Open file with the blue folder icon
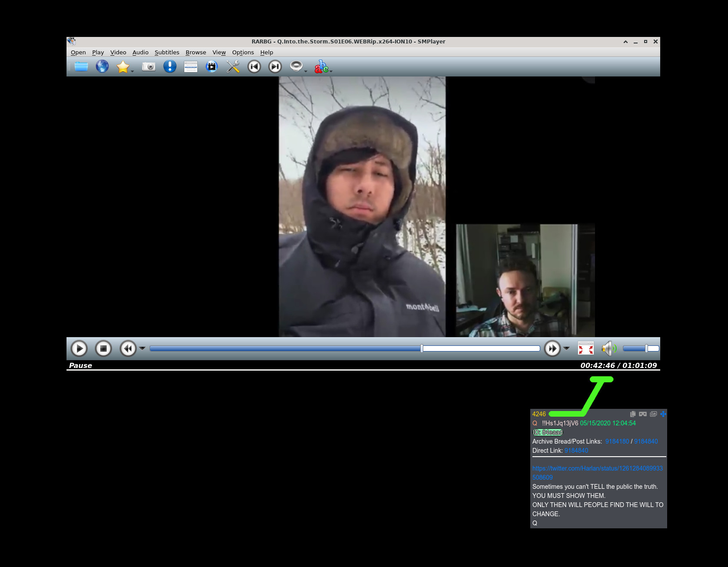This screenshot has height=567, width=728. tap(81, 66)
